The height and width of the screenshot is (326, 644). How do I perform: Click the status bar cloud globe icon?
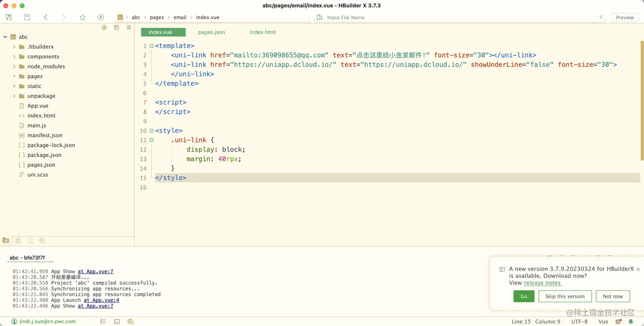(x=131, y=321)
